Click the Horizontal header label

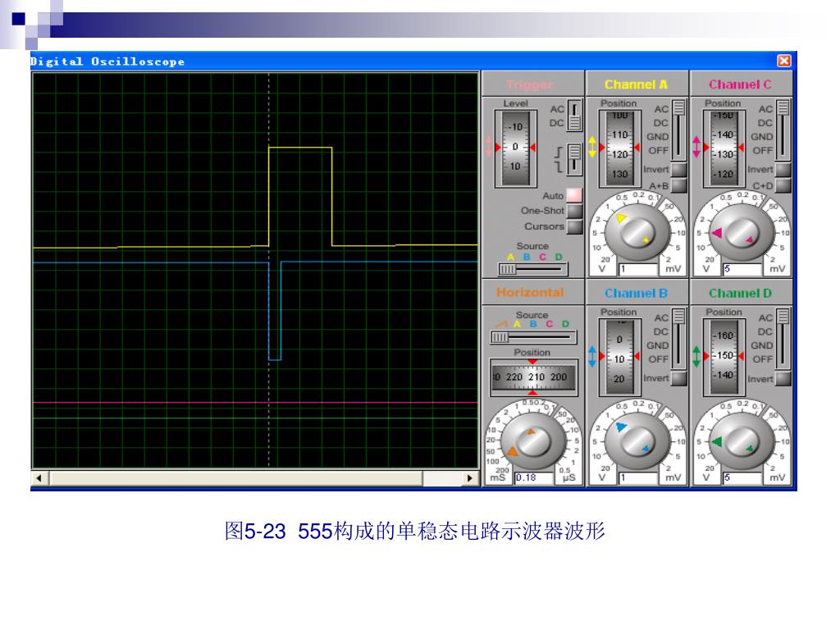click(530, 293)
